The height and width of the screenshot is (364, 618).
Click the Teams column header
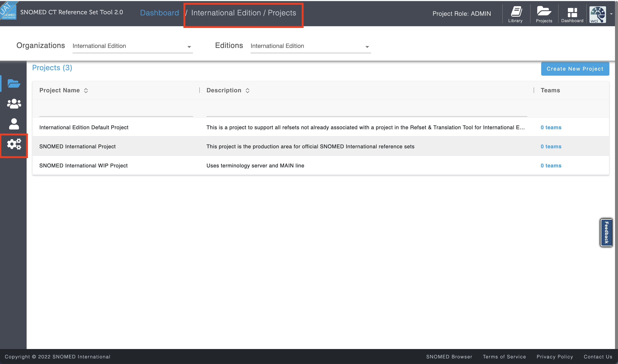click(x=550, y=90)
